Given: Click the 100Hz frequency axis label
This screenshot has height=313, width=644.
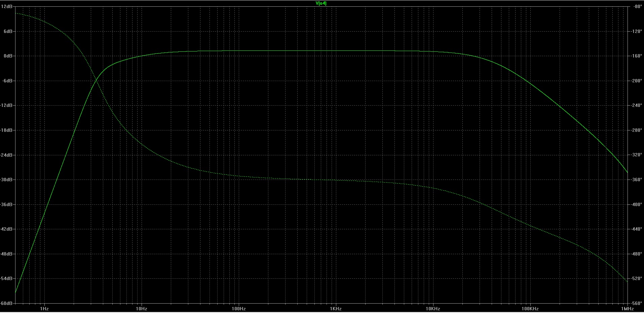Looking at the screenshot, I should [x=238, y=309].
